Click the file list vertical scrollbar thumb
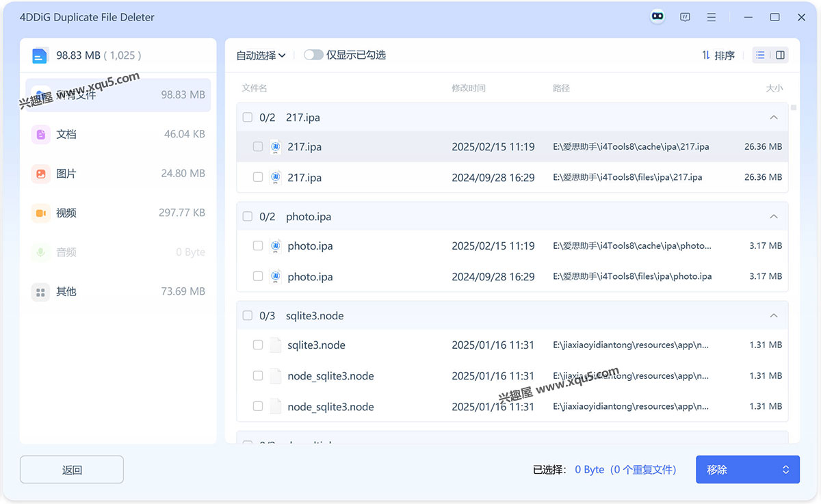821x504 pixels. point(794,107)
